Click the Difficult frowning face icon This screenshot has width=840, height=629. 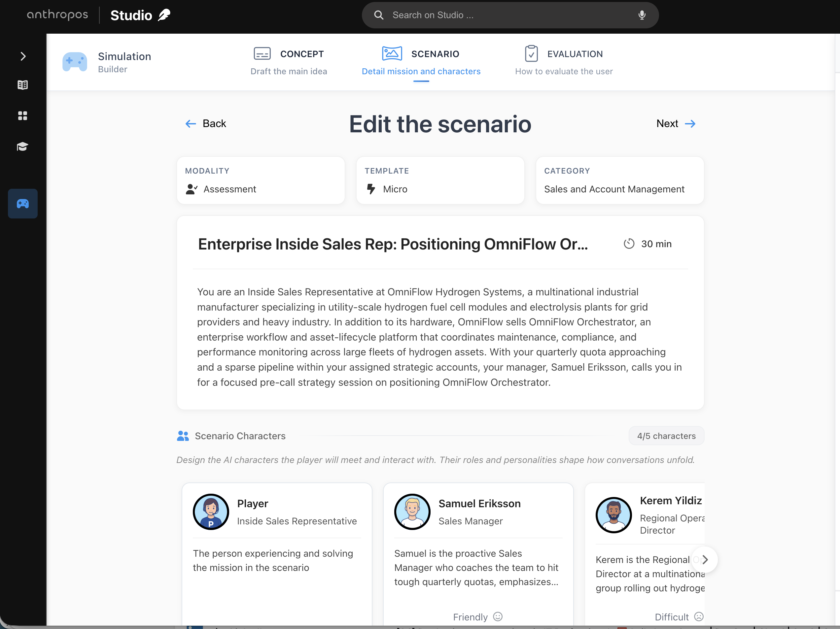click(699, 616)
